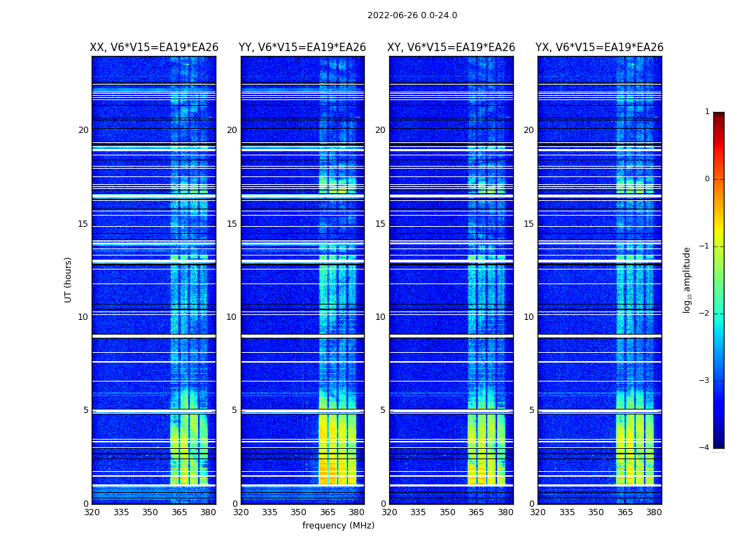Viewport: 735px width, 560px height.
Task: Click the YY, V6*V15=EA19*EA26 panel title
Action: 302,48
